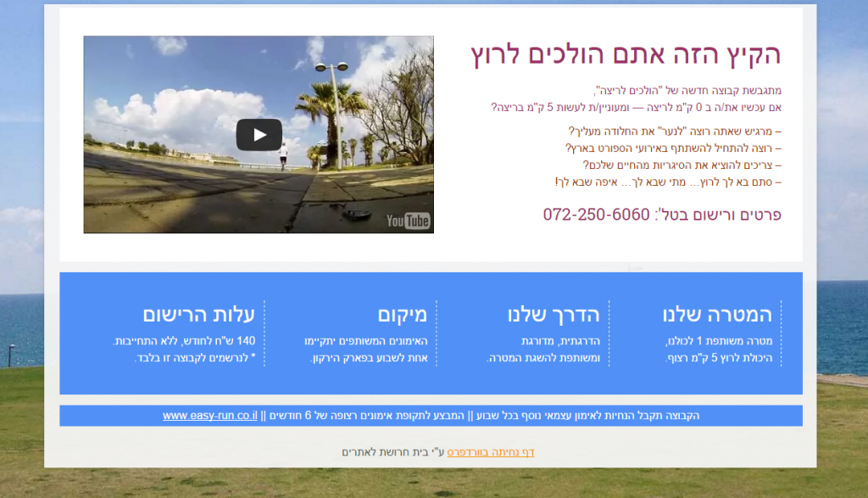This screenshot has width=868, height=498.
Task: Open the orange 'דף נחיתה בוורדפרס' link
Action: pos(491,452)
